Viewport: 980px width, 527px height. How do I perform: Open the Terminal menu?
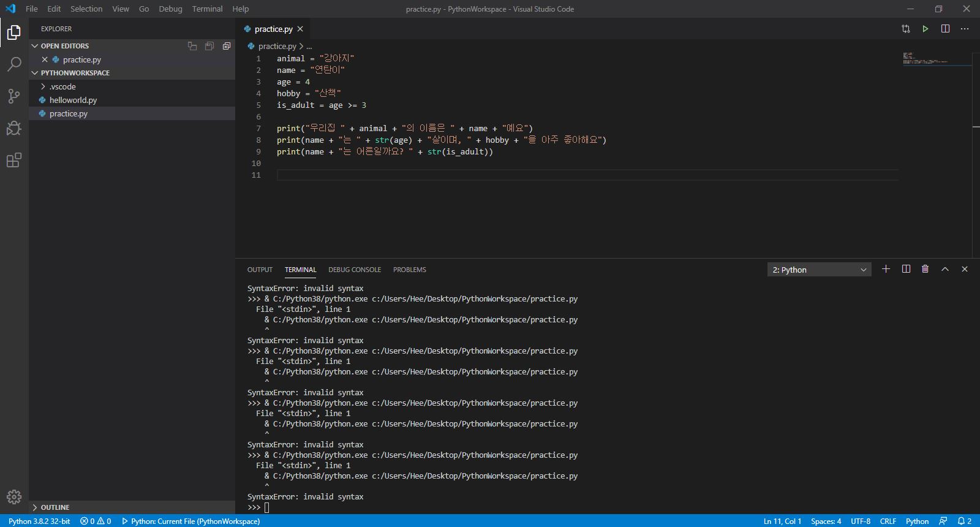click(207, 9)
